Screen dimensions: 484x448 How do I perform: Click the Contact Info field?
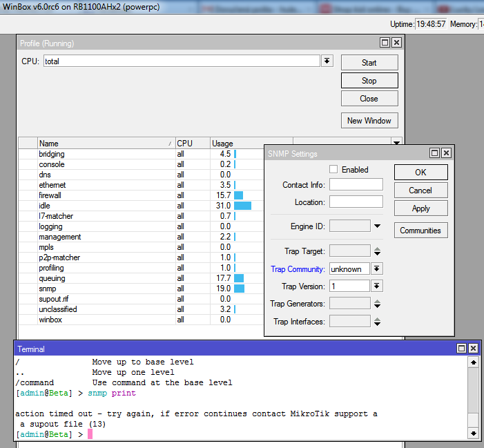coord(356,184)
